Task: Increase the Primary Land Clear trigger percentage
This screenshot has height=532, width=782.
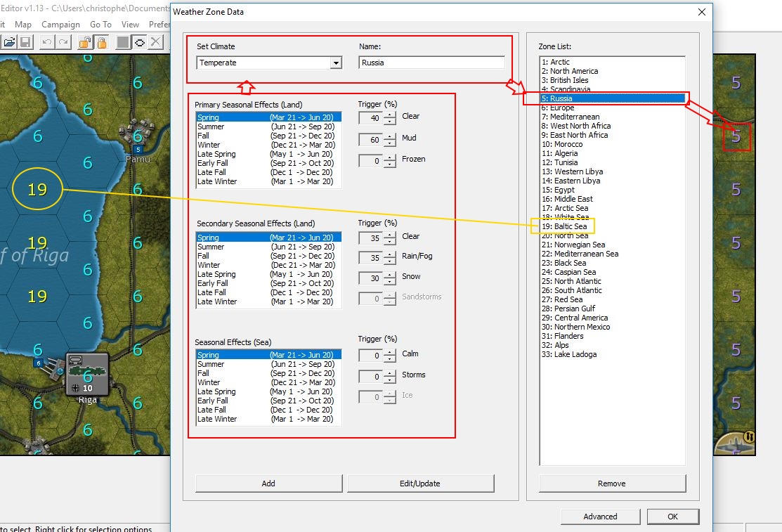Action: 390,115
